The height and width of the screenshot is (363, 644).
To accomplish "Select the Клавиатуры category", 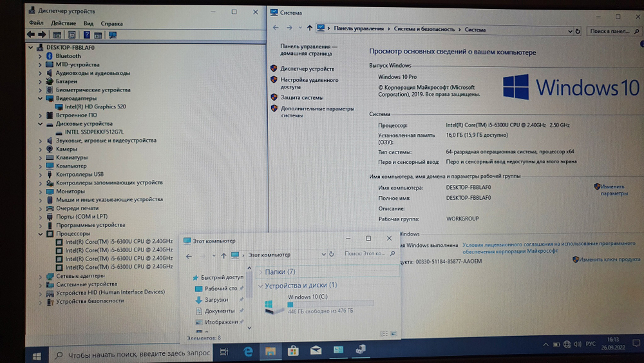I will pos(71,157).
